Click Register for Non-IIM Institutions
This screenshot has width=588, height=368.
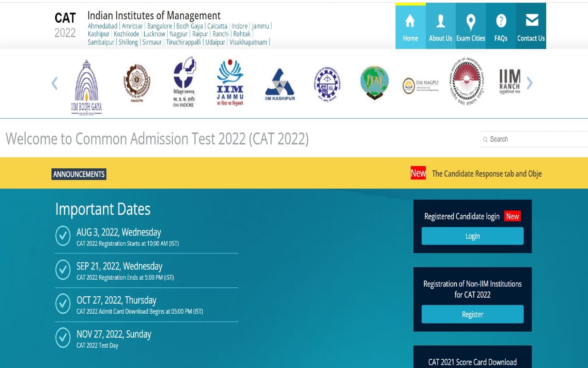[472, 314]
